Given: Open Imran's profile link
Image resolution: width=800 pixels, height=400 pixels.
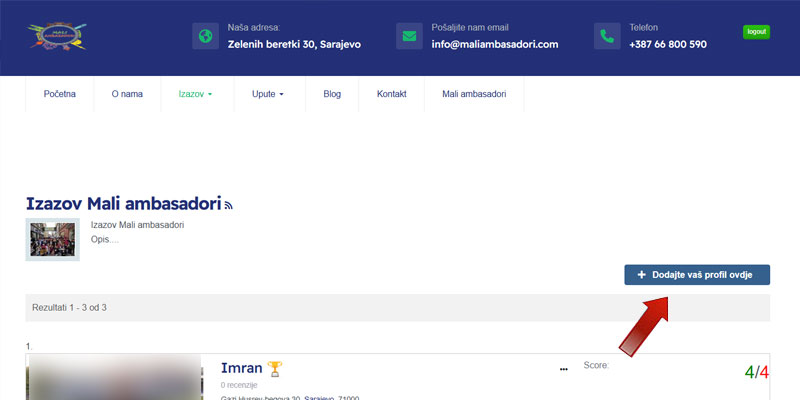Looking at the screenshot, I should (241, 370).
